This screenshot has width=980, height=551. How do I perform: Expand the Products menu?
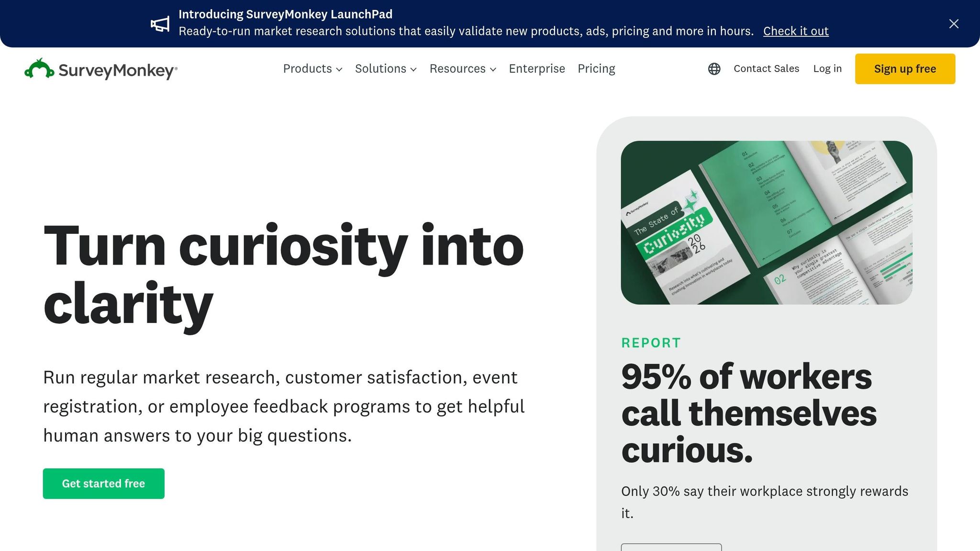pos(312,69)
